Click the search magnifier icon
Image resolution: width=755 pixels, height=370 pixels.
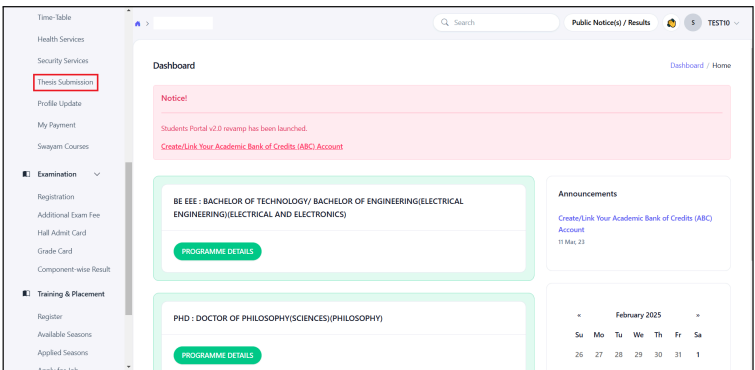[x=445, y=23]
